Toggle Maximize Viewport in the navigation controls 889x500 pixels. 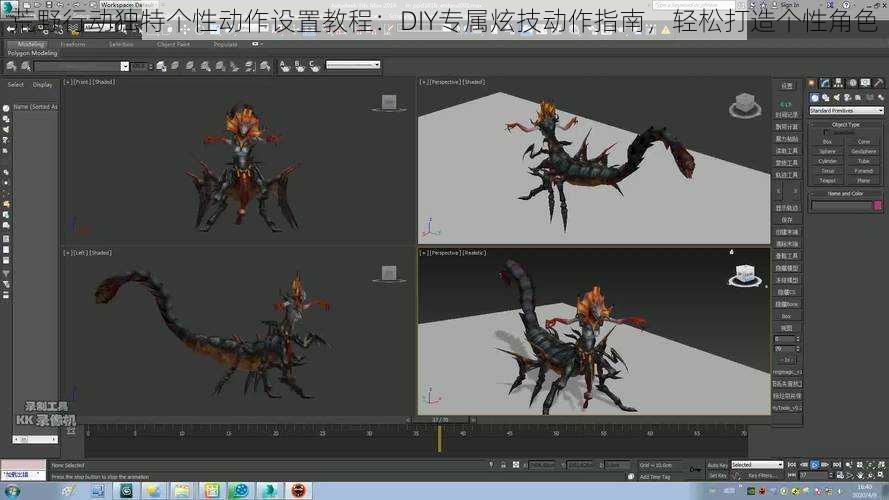pyautogui.click(x=882, y=475)
